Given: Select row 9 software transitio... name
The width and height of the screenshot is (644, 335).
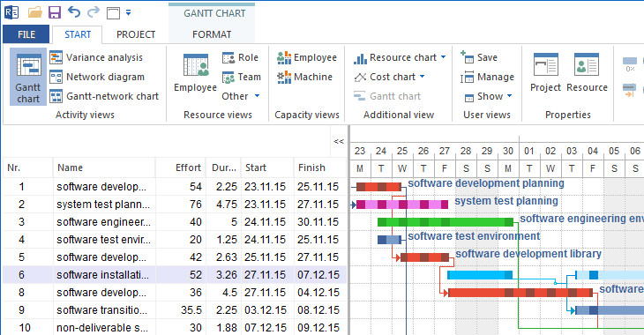Looking at the screenshot, I should point(101,310).
